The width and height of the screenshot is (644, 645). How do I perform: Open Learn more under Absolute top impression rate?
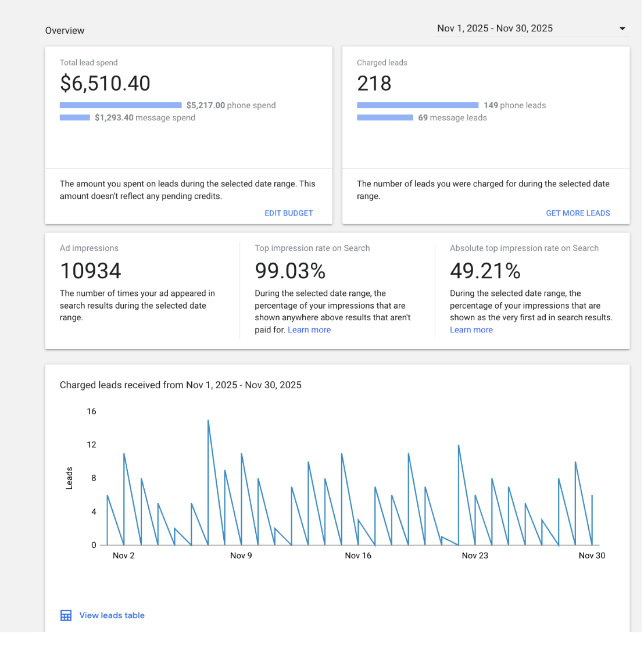[471, 330]
